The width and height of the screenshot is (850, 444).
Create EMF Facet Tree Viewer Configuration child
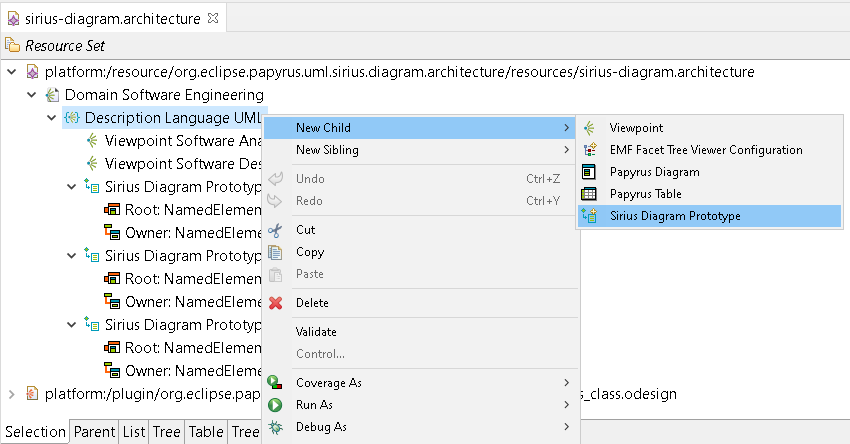[709, 150]
